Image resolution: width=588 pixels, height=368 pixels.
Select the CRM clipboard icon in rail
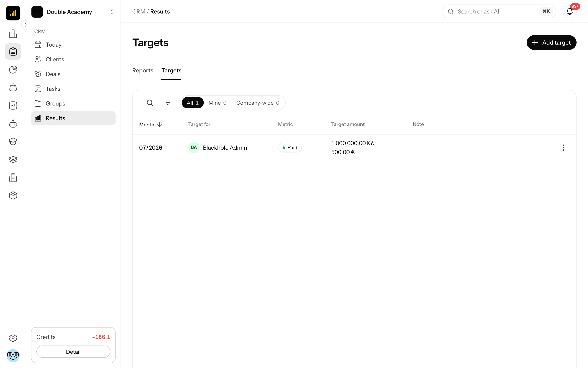click(13, 52)
